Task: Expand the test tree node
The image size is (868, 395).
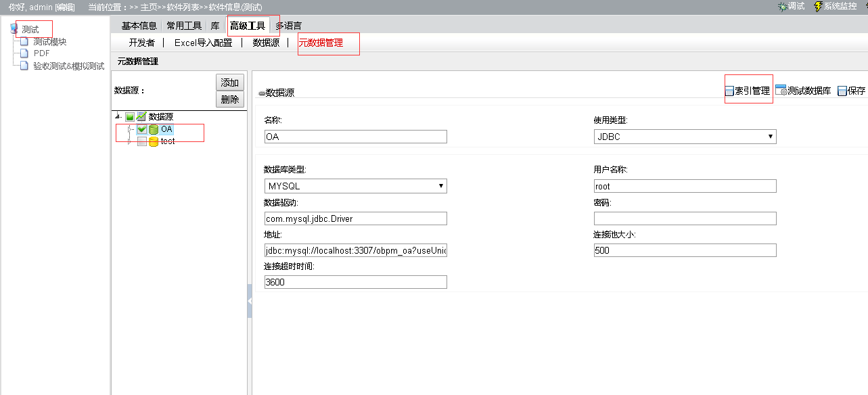Action: [x=131, y=141]
